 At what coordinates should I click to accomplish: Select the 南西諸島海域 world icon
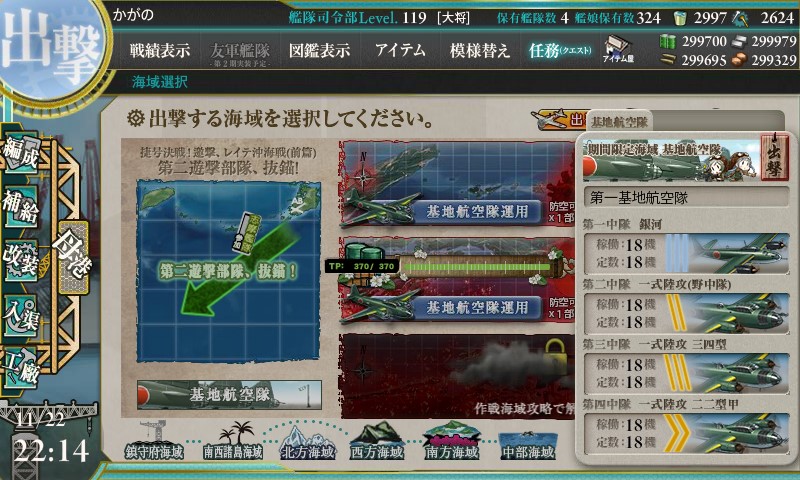click(233, 441)
